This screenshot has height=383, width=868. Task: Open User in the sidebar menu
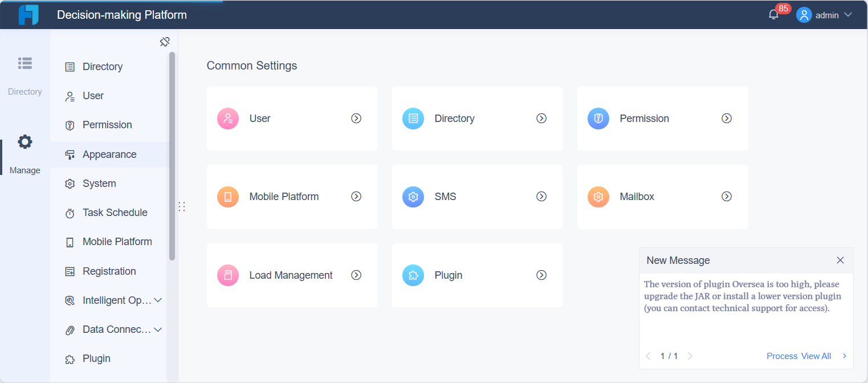[x=109, y=96]
